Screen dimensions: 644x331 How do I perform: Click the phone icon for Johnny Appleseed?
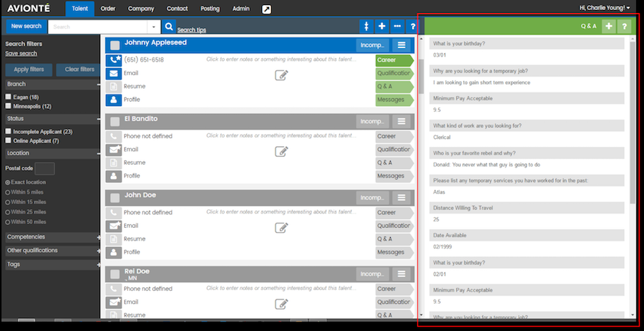click(x=113, y=60)
